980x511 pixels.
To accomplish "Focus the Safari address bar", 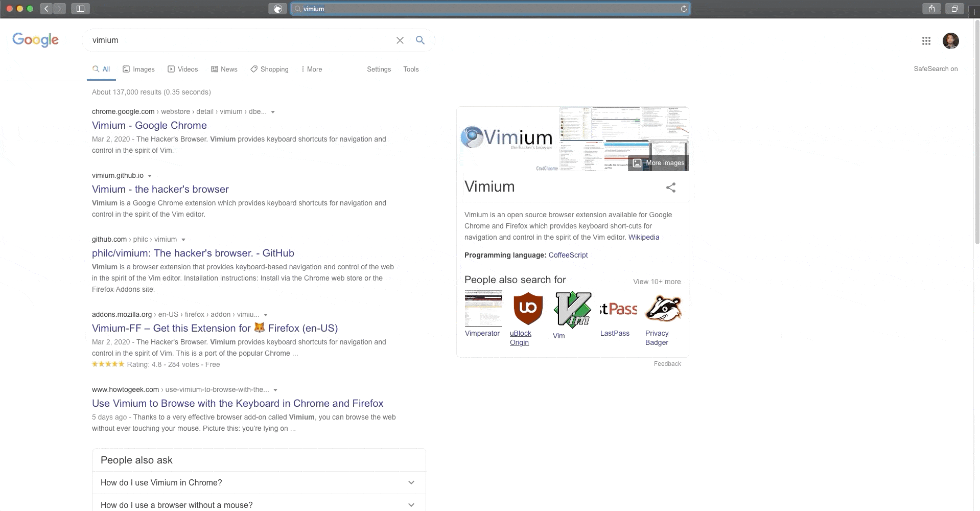I will tap(491, 9).
